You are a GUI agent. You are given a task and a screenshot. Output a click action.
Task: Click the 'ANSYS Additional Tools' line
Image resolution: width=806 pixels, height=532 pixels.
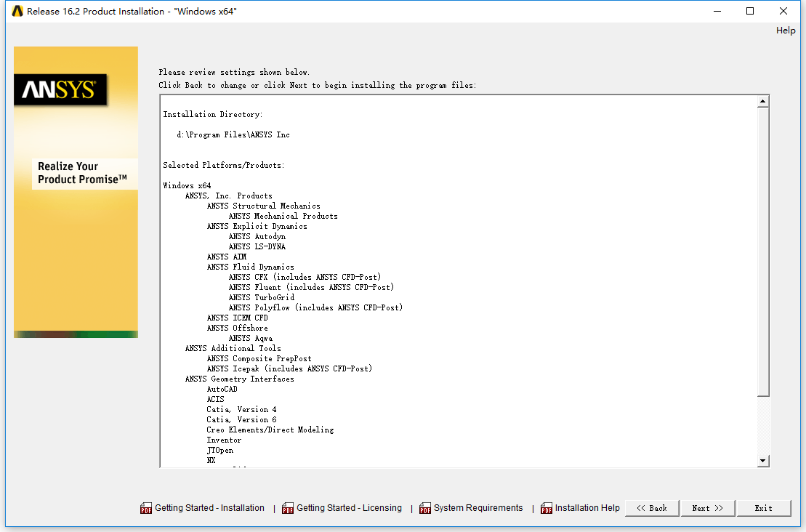[233, 349]
